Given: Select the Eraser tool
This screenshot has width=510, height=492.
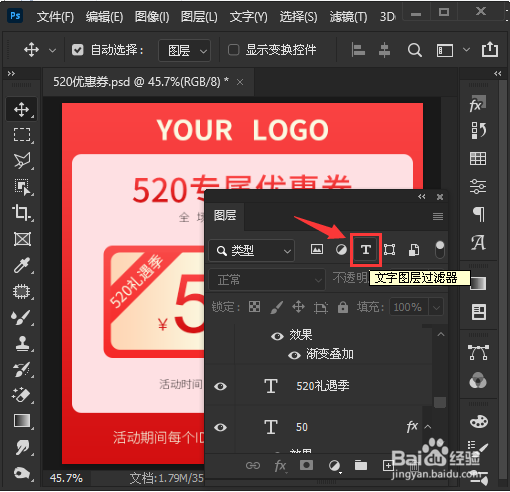Looking at the screenshot, I should (x=21, y=395).
